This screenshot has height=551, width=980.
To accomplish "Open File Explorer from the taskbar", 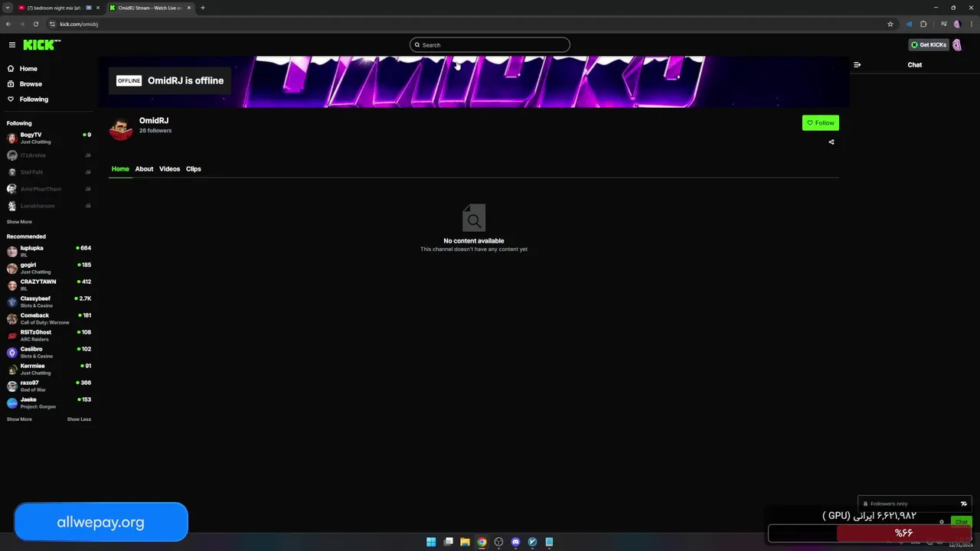I will pyautogui.click(x=465, y=542).
